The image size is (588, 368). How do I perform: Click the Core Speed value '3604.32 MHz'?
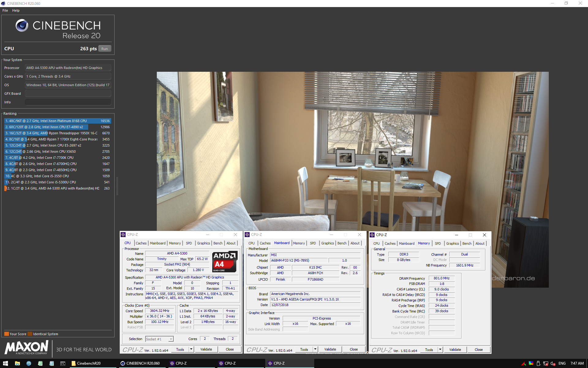[160, 311]
